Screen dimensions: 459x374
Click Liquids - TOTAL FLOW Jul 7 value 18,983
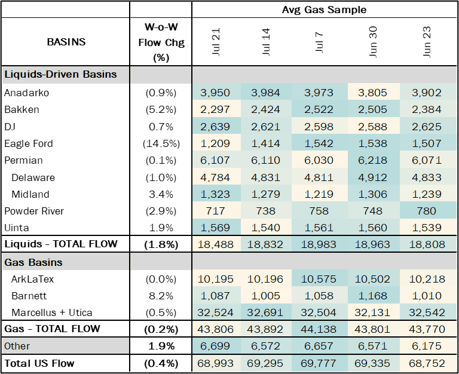(x=319, y=244)
